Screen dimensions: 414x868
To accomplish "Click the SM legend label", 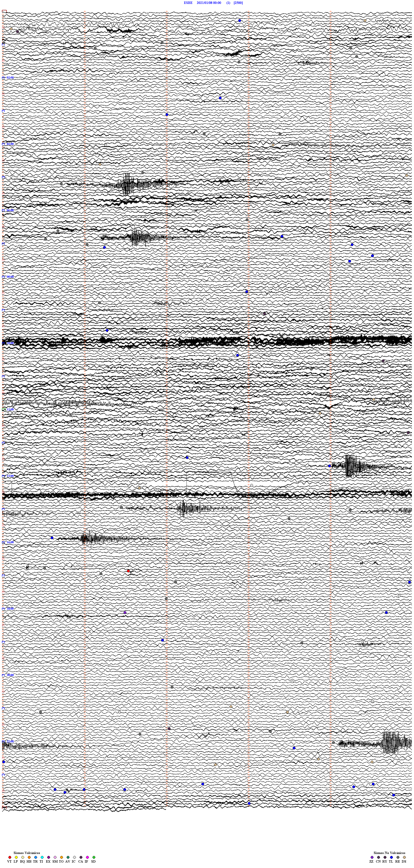I will (x=55, y=861).
